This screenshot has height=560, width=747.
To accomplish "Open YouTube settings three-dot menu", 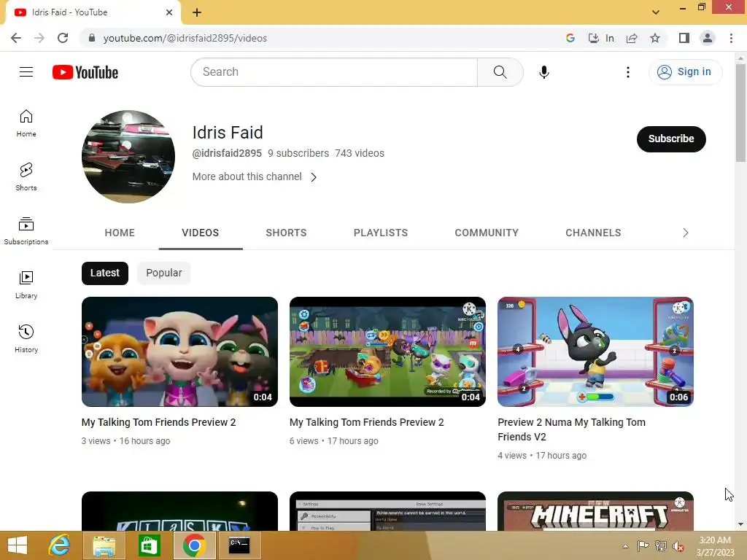I will point(627,72).
